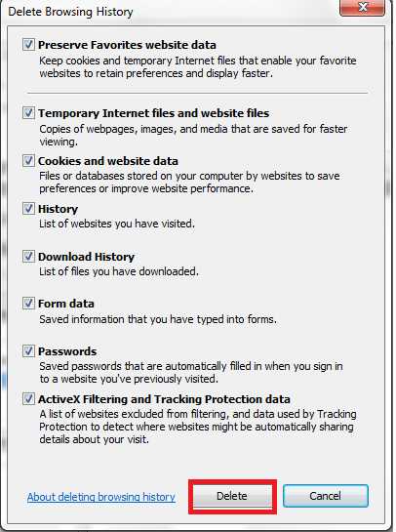Uncheck the Form data checkbox
The width and height of the screenshot is (396, 532).
pos(28,304)
